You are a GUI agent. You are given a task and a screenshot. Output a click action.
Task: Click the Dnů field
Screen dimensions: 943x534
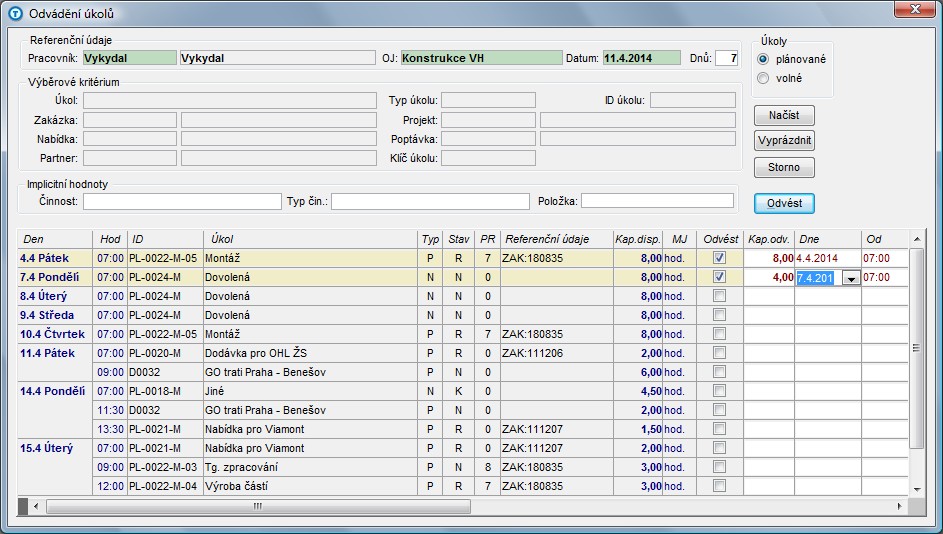pyautogui.click(x=726, y=58)
